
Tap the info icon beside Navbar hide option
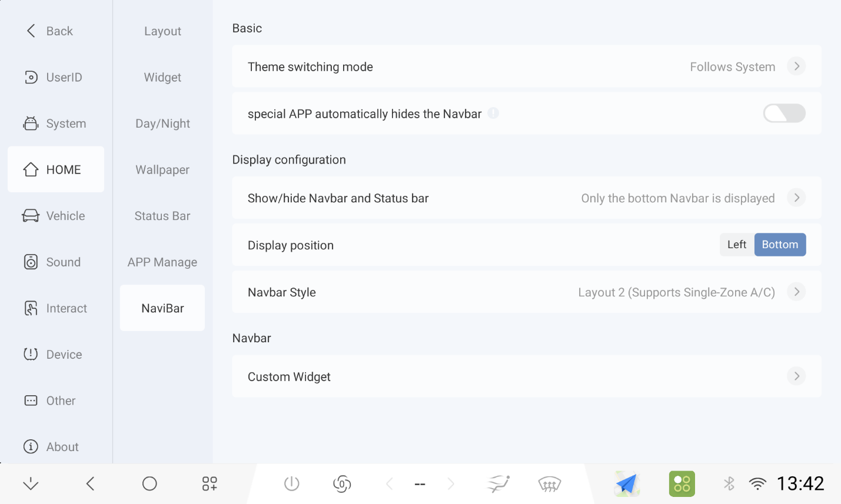click(493, 113)
